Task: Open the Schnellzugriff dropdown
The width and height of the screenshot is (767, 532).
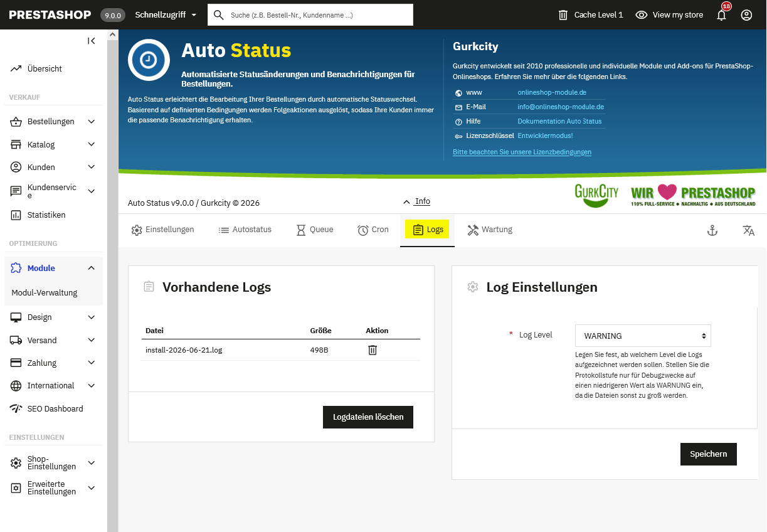Action: pyautogui.click(x=166, y=14)
